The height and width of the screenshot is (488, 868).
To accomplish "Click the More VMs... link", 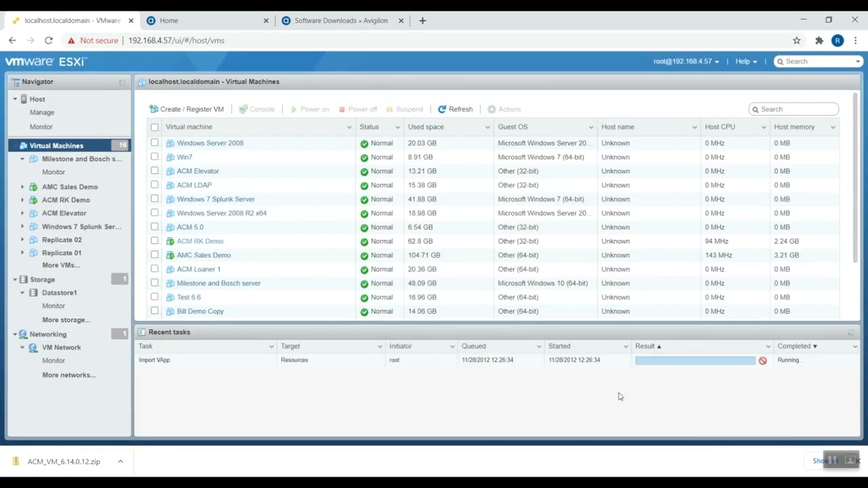I will point(61,266).
